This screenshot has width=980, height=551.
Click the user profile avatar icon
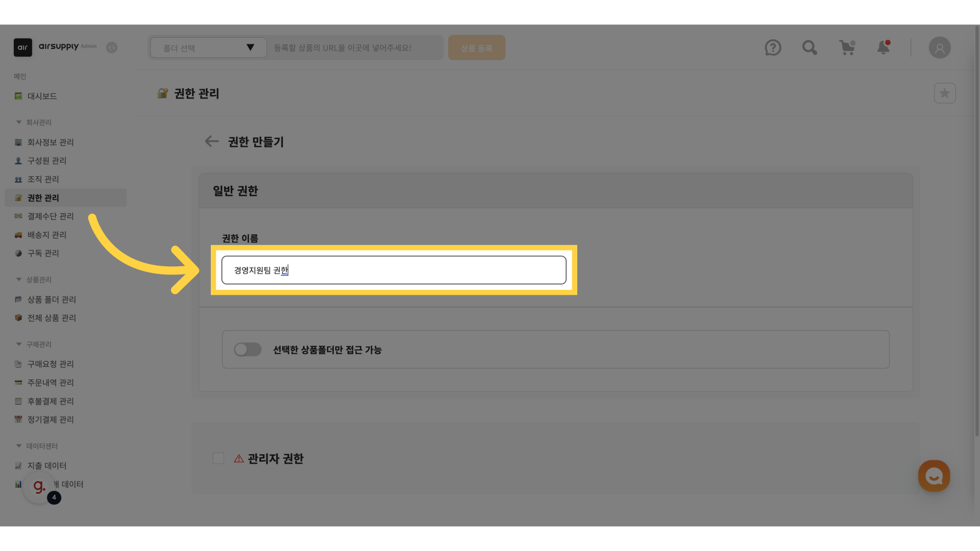point(939,48)
